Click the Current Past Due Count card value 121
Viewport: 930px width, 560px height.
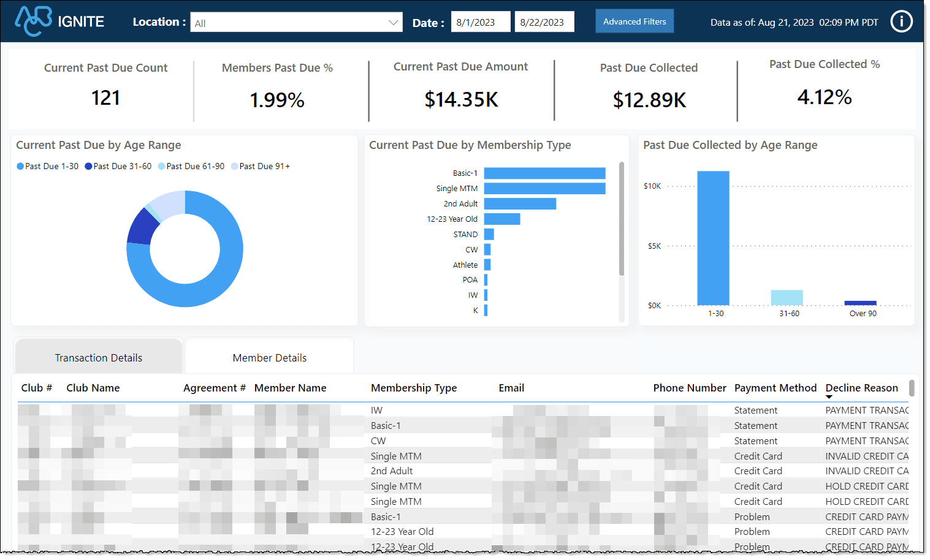105,97
